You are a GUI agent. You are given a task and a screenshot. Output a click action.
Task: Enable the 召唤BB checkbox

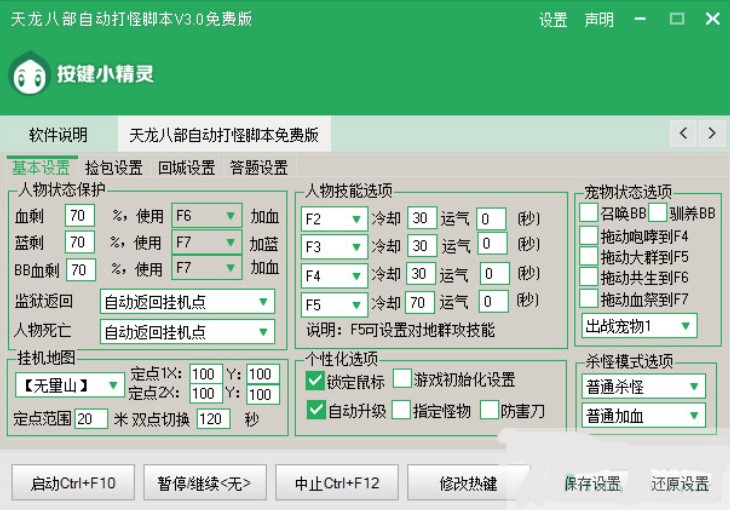pyautogui.click(x=589, y=213)
